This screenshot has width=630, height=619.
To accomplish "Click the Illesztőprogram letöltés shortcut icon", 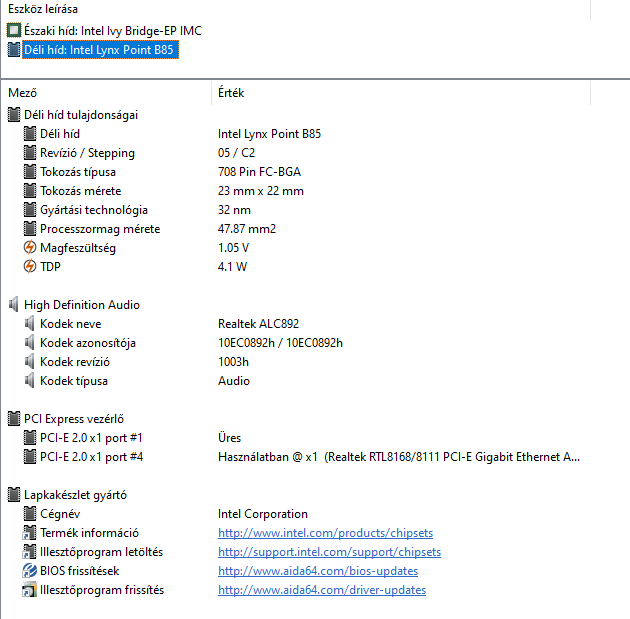I will click(30, 552).
